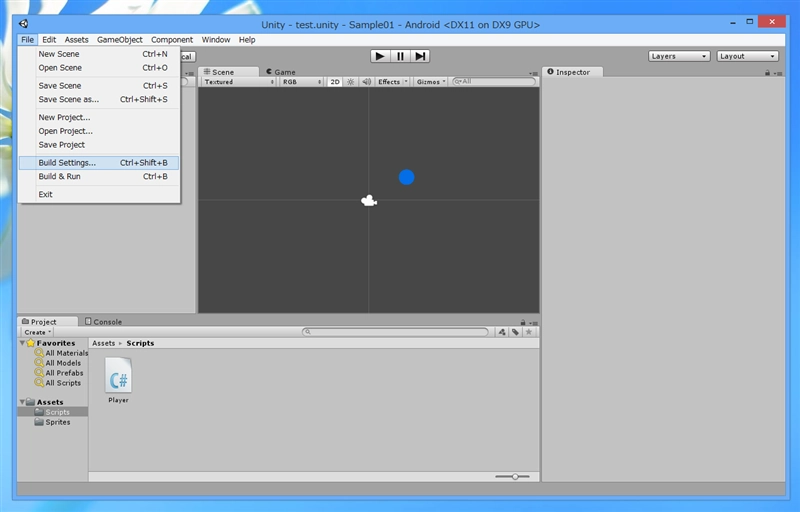Click Save Scene menu entry

coord(99,86)
